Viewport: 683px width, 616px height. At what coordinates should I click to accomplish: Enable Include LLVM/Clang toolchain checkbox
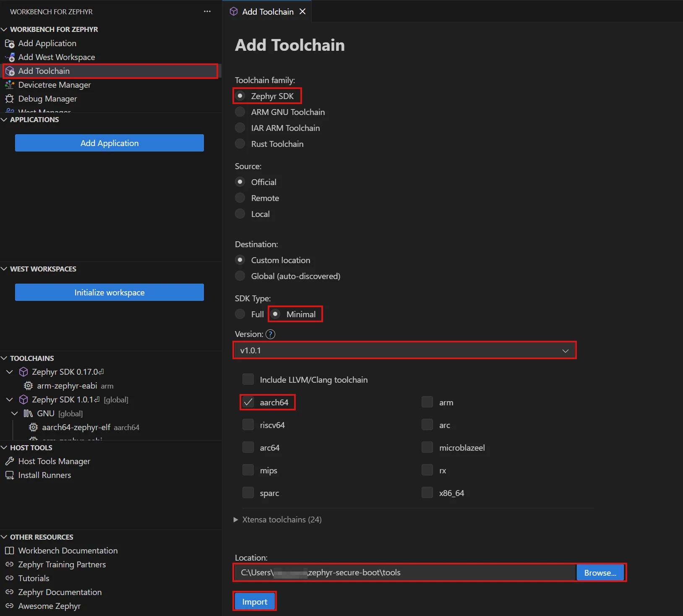pos(248,380)
